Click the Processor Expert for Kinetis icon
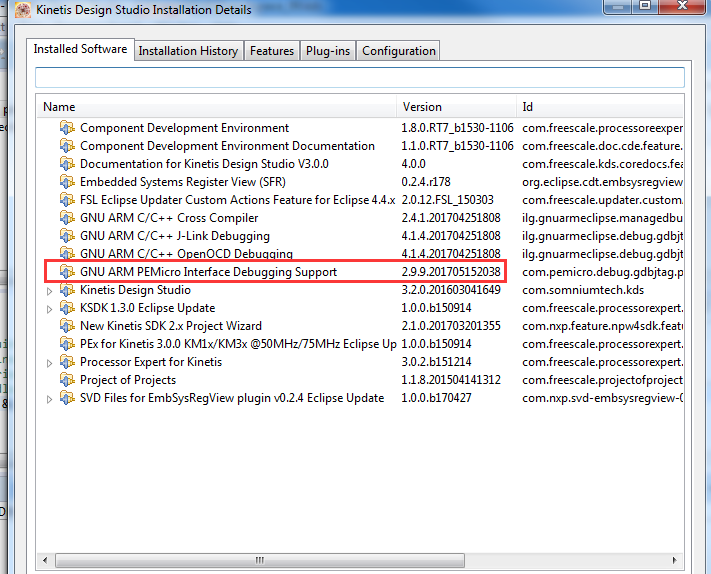This screenshot has height=574, width=711. pos(67,362)
